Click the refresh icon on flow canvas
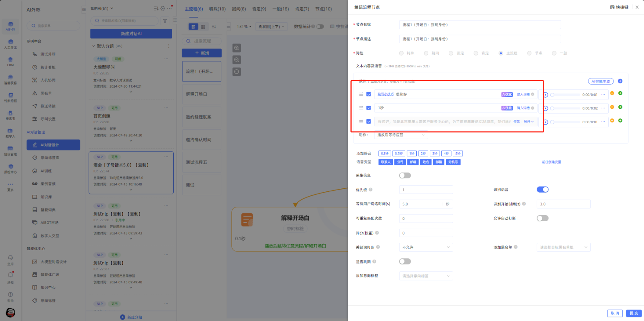 pos(237,72)
